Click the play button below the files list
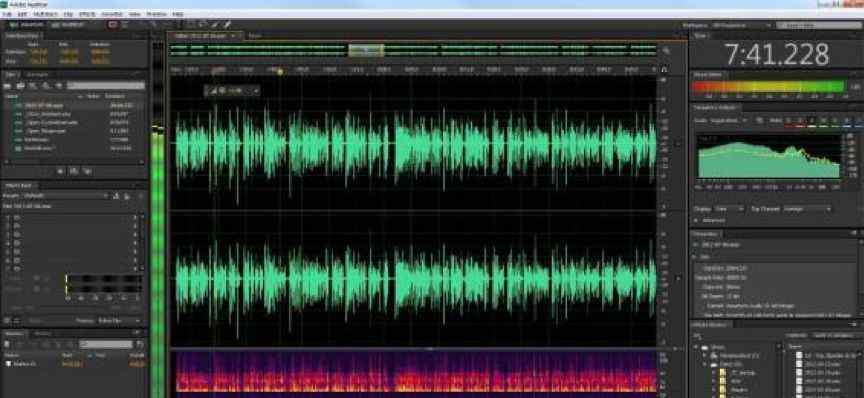The image size is (864, 398). pyautogui.click(x=60, y=171)
